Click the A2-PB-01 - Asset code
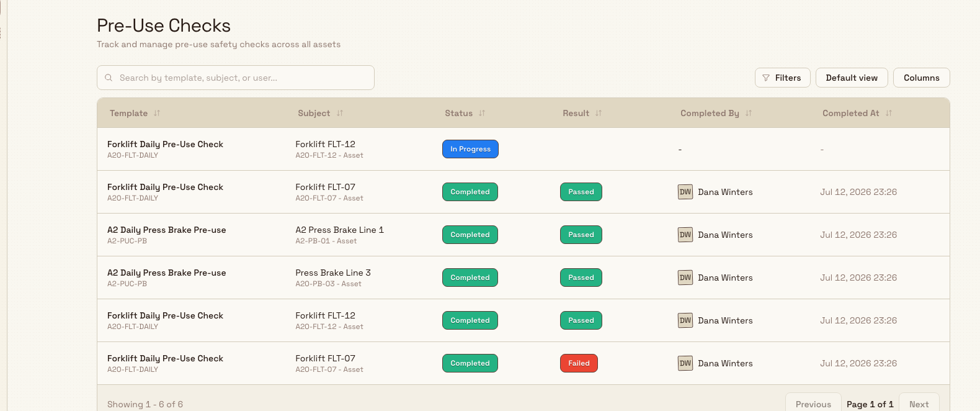Viewport: 980px width, 411px height. 326,241
